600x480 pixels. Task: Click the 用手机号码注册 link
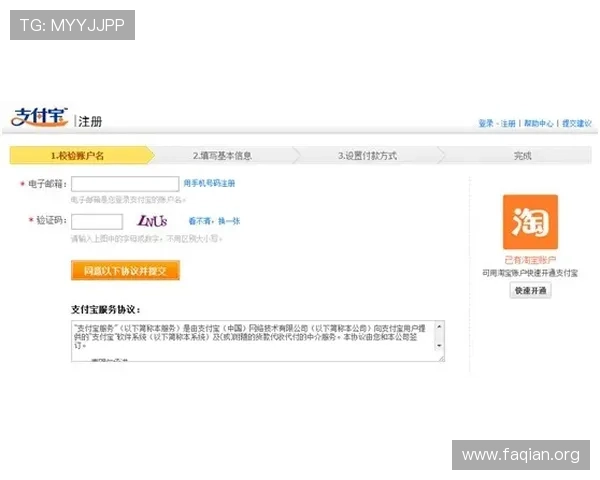coord(209,183)
